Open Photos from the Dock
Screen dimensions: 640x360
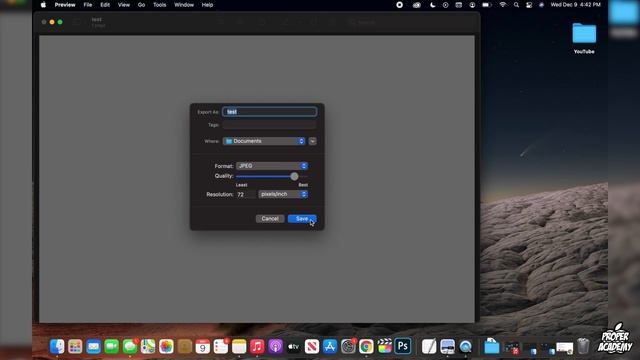[166, 347]
